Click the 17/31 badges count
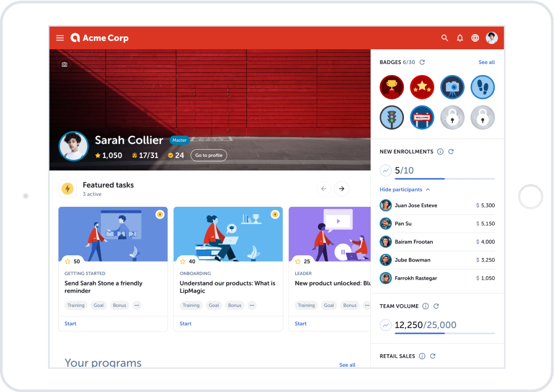The height and width of the screenshot is (392, 554). point(145,155)
